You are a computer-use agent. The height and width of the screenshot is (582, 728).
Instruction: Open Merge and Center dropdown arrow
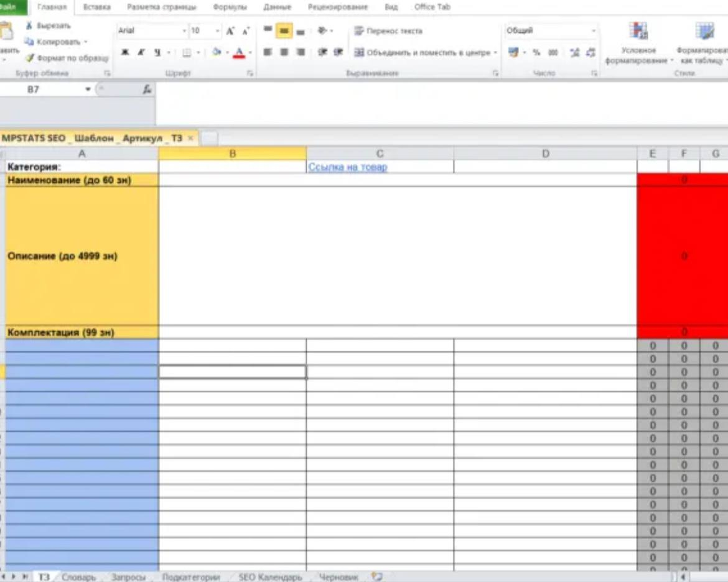click(495, 52)
